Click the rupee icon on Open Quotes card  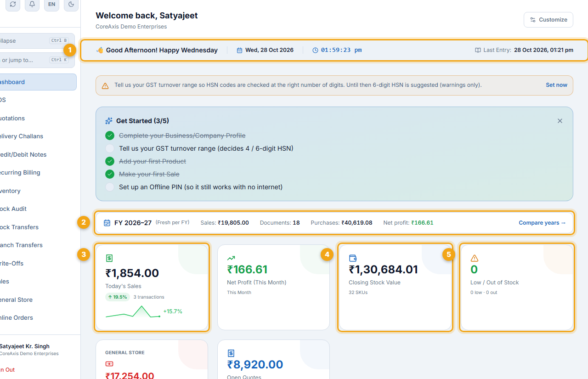coord(231,353)
